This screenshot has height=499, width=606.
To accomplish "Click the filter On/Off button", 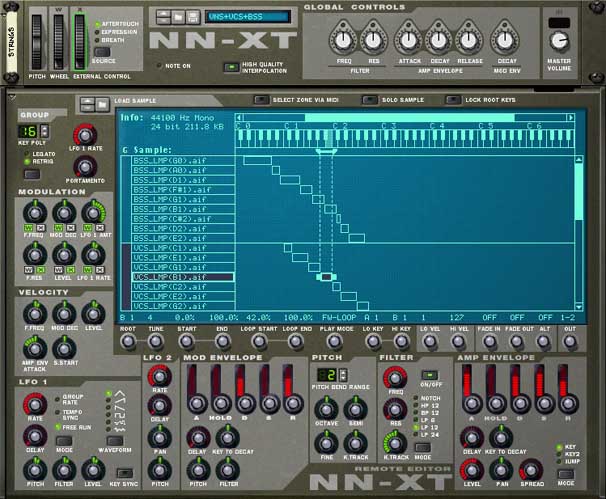I will 430,375.
